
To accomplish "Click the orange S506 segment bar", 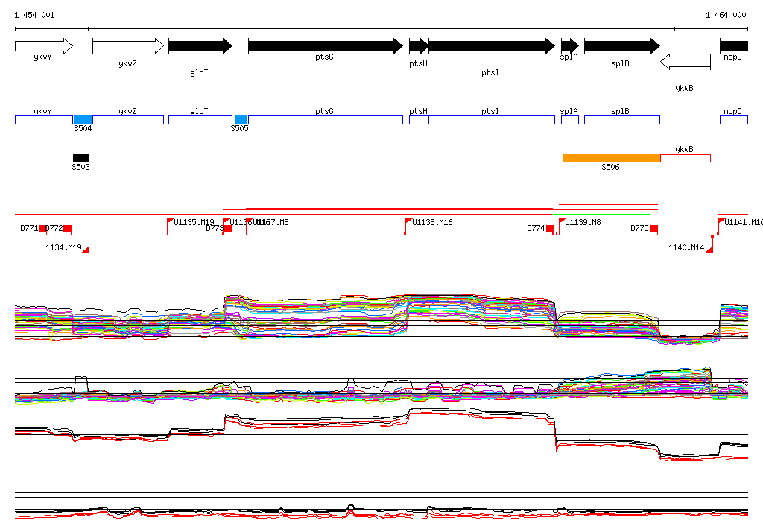I will 611,158.
